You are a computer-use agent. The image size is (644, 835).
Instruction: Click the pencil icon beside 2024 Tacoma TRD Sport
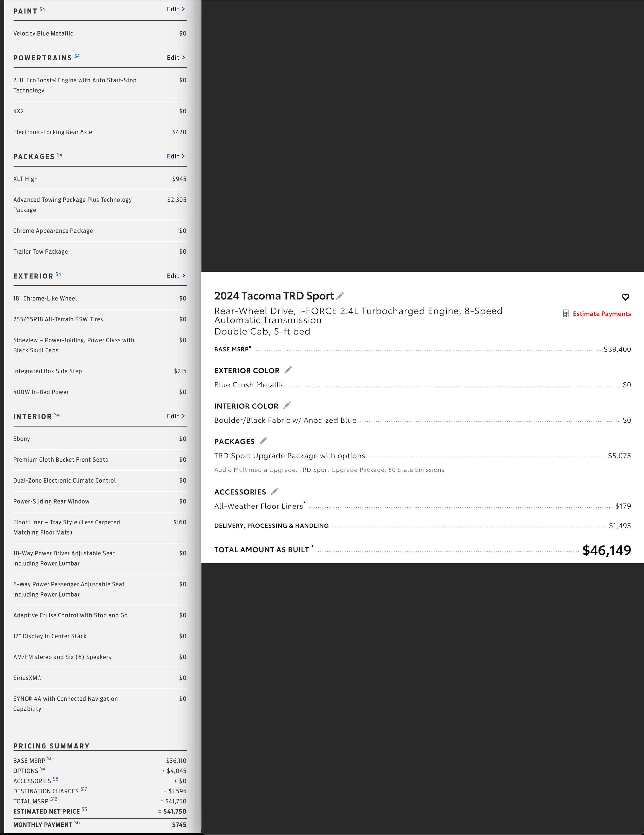click(x=340, y=295)
